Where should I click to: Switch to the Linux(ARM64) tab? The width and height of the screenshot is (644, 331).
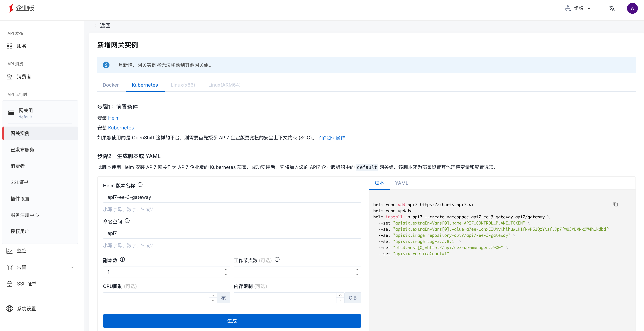224,85
